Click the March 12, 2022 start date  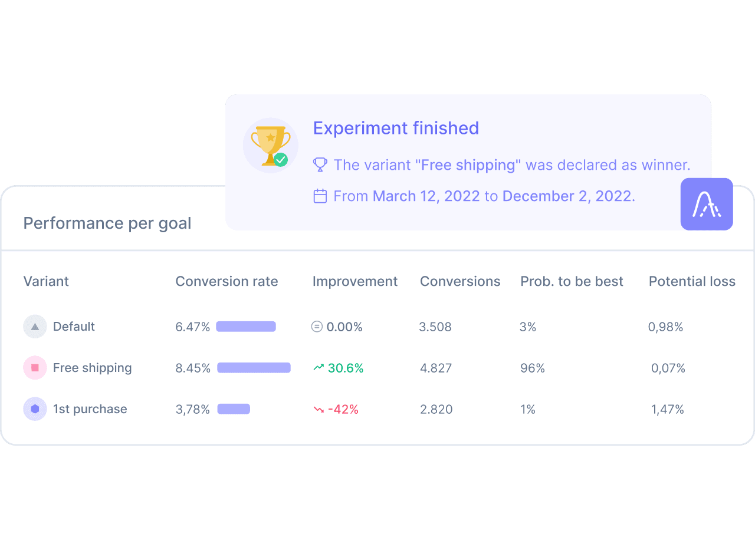[x=426, y=196]
